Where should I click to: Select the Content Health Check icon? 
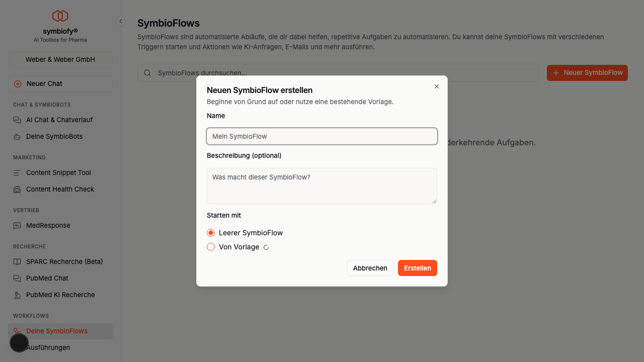[x=17, y=189]
